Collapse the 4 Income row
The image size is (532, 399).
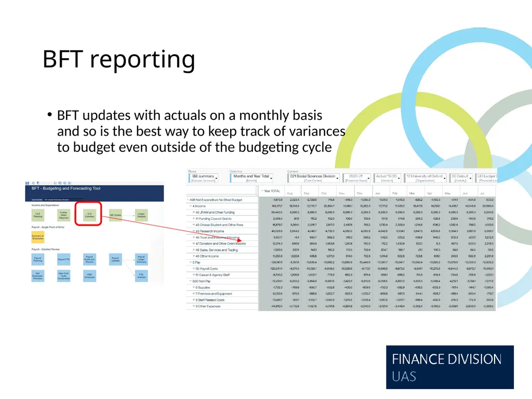(191, 206)
